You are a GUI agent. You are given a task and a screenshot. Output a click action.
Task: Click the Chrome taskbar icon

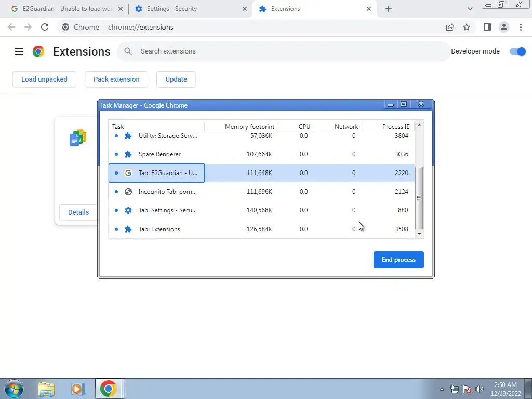[108, 389]
